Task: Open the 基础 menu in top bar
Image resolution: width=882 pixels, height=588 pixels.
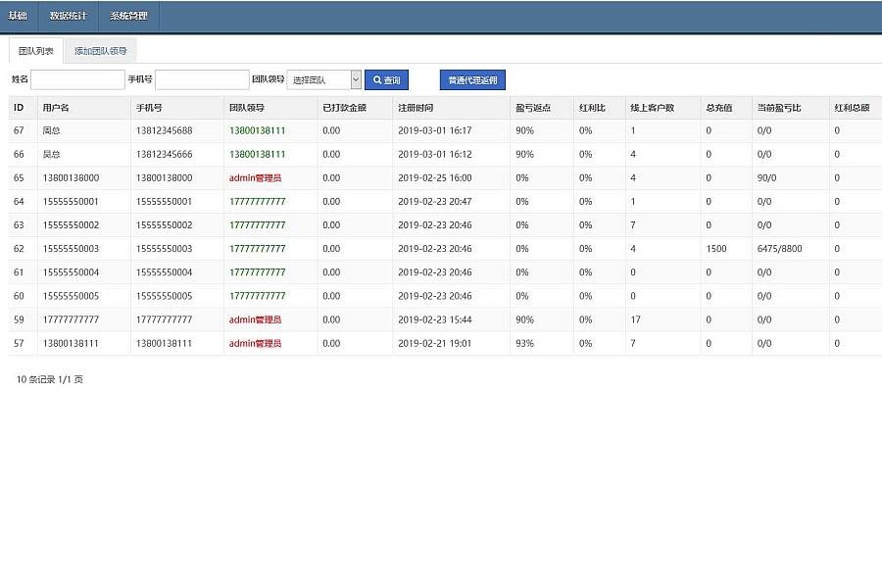Action: click(x=18, y=17)
